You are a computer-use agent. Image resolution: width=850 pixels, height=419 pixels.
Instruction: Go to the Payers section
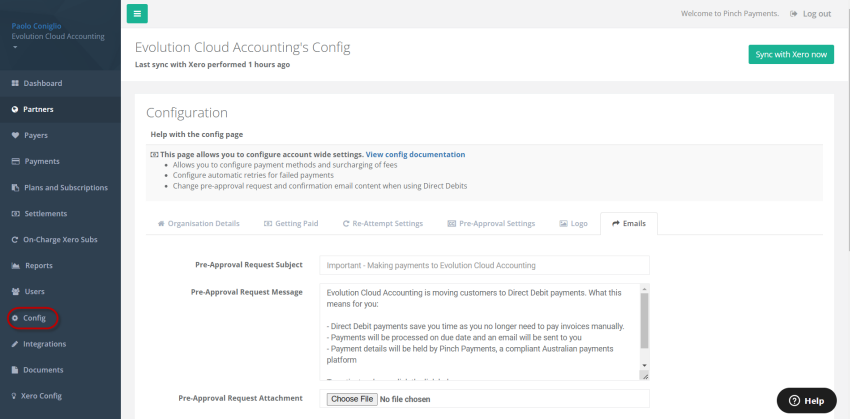[x=60, y=136]
